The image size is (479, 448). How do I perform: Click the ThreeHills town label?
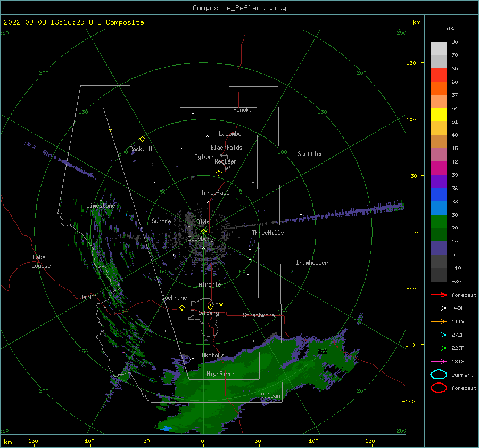click(x=268, y=233)
